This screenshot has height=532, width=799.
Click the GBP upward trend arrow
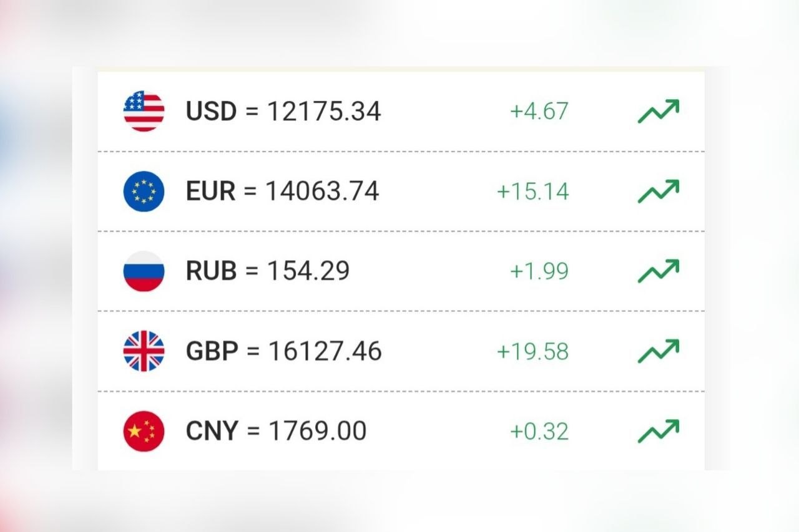point(658,351)
